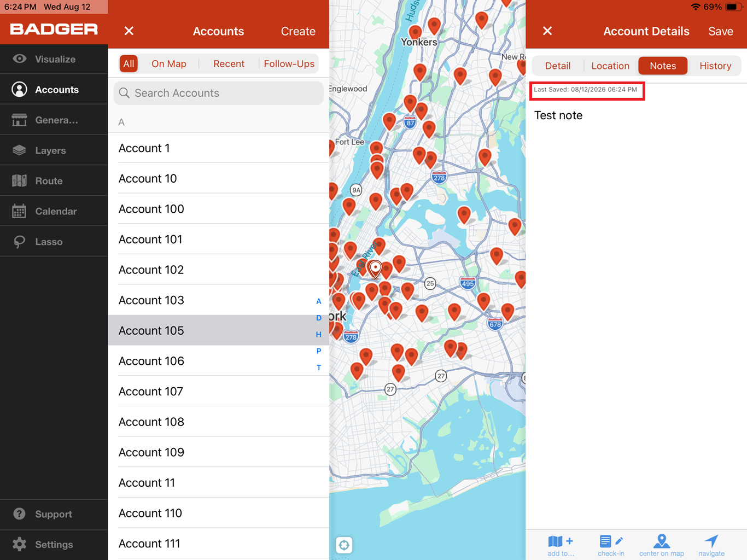The width and height of the screenshot is (747, 560).
Task: Select Account 101 in the list
Action: (218, 240)
